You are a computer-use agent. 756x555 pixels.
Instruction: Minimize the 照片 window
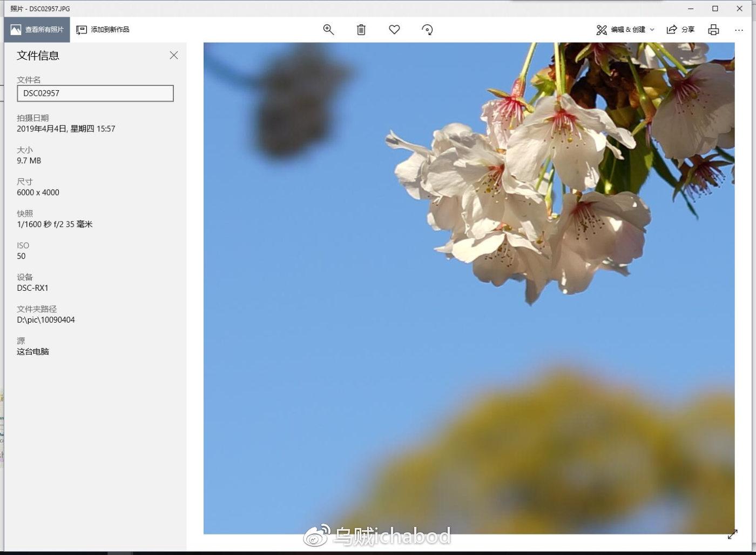click(x=691, y=9)
